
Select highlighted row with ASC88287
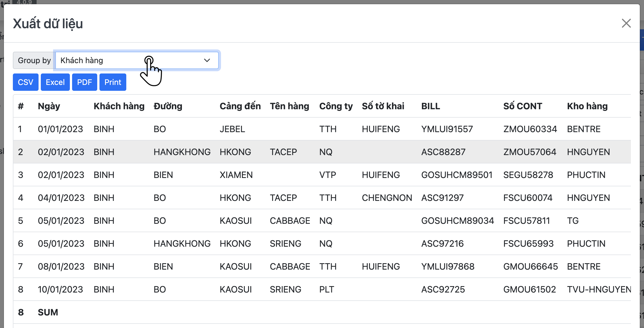443,152
